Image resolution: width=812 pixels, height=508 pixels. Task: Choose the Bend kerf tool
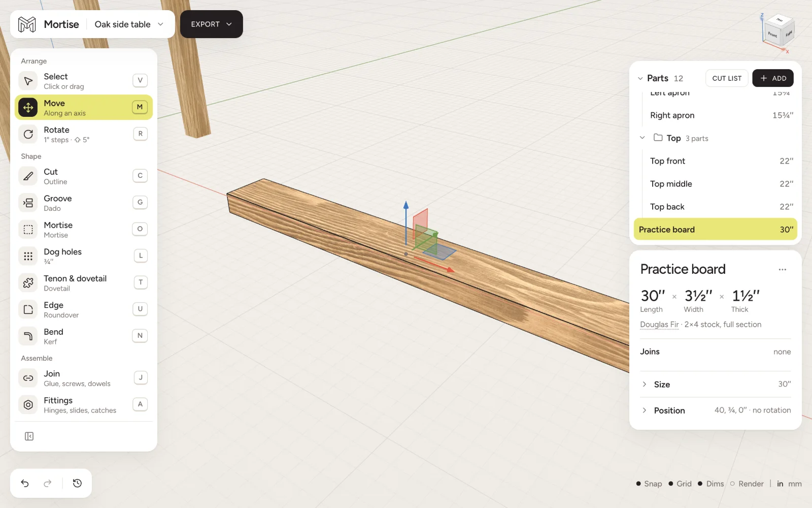click(x=84, y=336)
